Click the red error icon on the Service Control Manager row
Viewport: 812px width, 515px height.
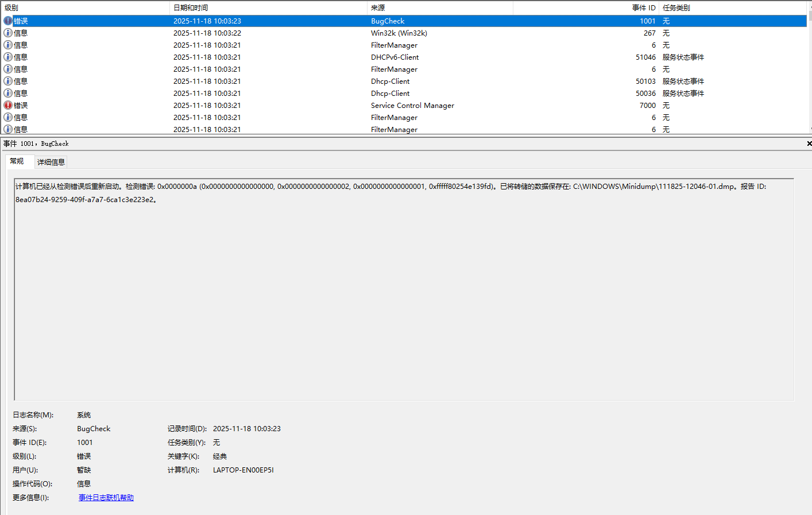[8, 105]
